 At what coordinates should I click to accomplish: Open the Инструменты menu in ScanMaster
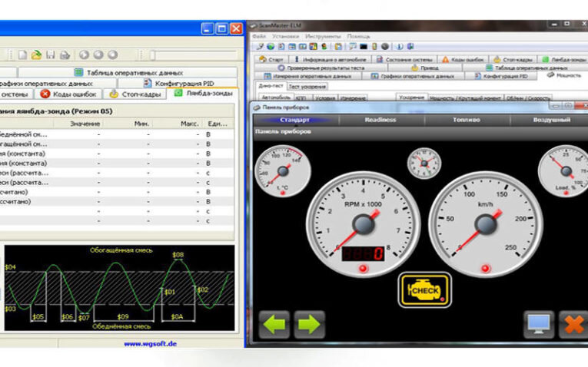coord(323,36)
